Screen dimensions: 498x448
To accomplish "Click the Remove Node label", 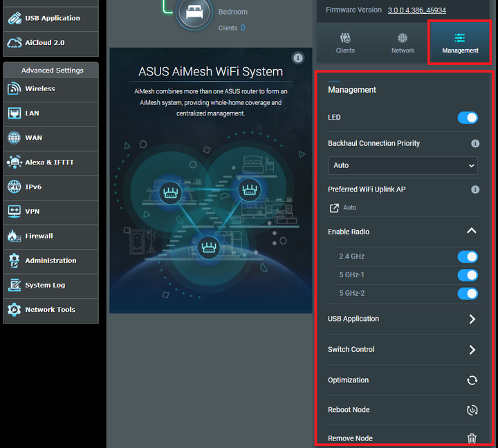I will click(350, 438).
